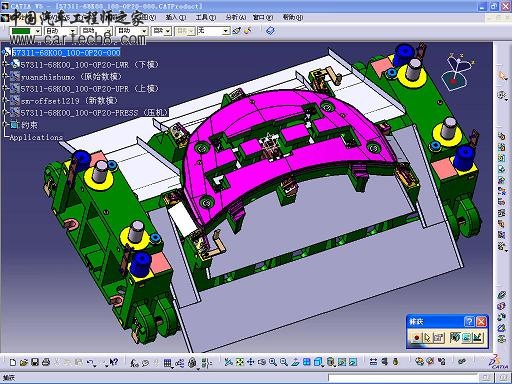Image resolution: width=512 pixels, height=384 pixels.
Task: Click the Fit All In view icon
Action: click(x=240, y=362)
